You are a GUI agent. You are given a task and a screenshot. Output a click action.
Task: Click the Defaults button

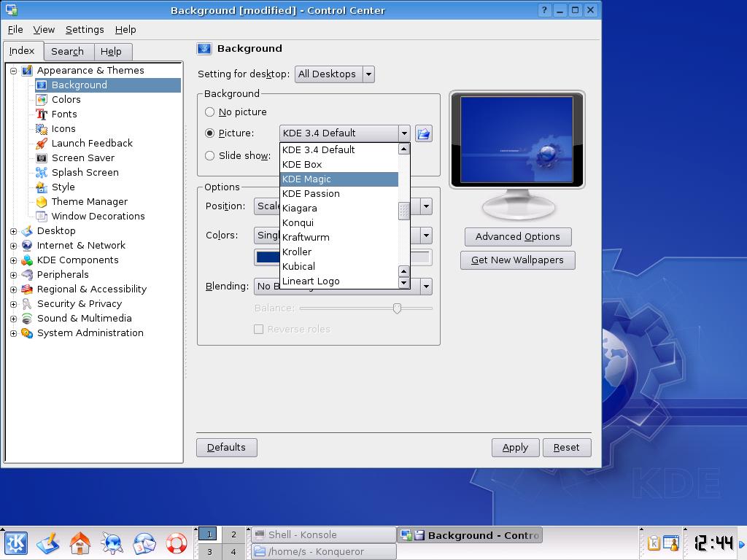coord(227,448)
